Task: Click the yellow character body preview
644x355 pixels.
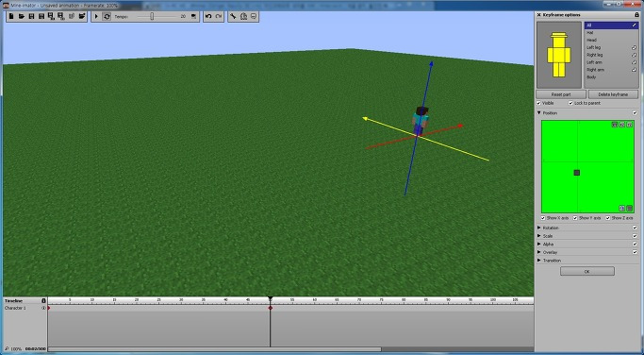Action: (559, 55)
